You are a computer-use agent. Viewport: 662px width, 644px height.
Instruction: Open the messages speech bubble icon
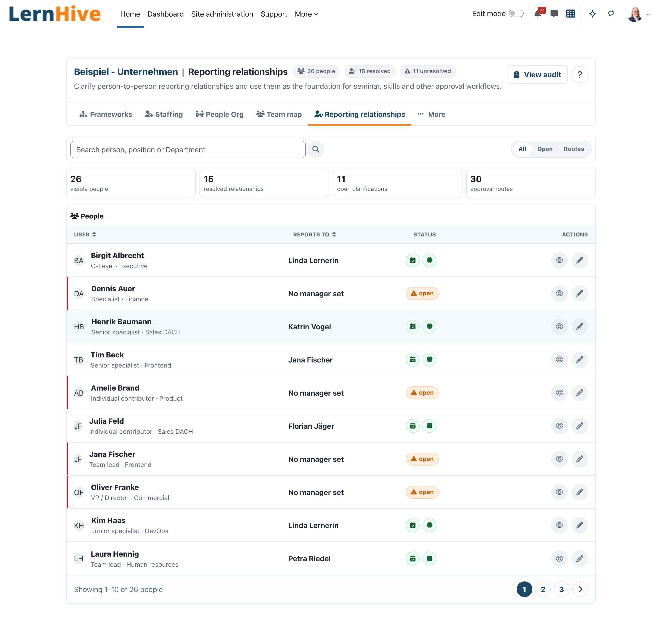[x=554, y=14]
